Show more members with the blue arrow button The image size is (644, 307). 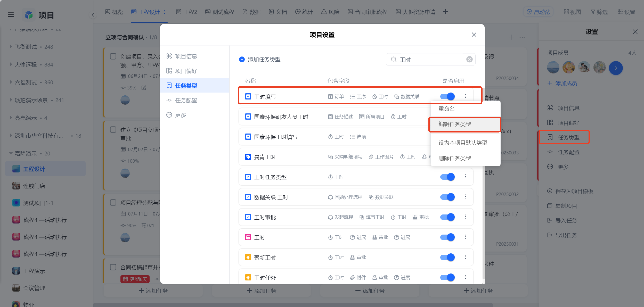(616, 68)
